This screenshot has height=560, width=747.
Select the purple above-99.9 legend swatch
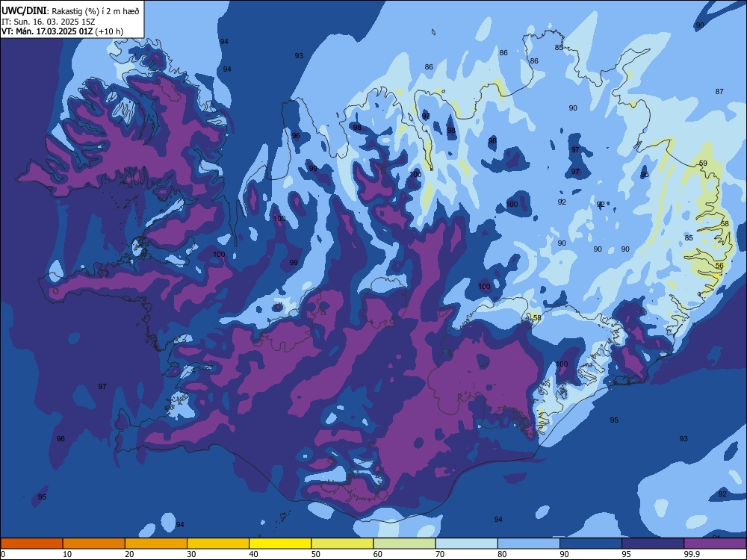point(715,544)
